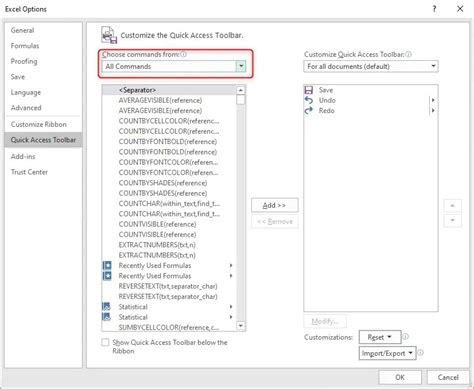Click info icon next to Reset button
The height and width of the screenshot is (389, 474).
406,337
